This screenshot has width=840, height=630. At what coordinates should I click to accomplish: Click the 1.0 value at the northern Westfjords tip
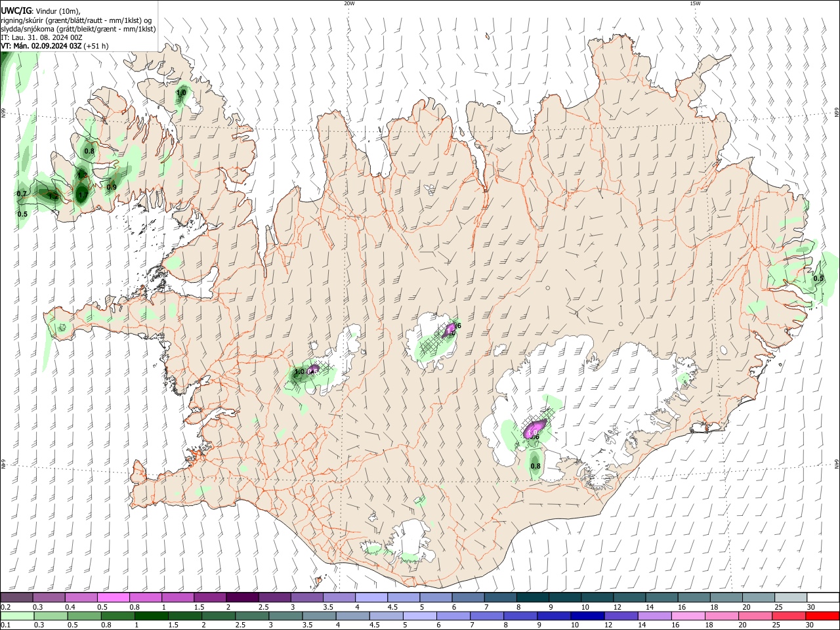[182, 93]
